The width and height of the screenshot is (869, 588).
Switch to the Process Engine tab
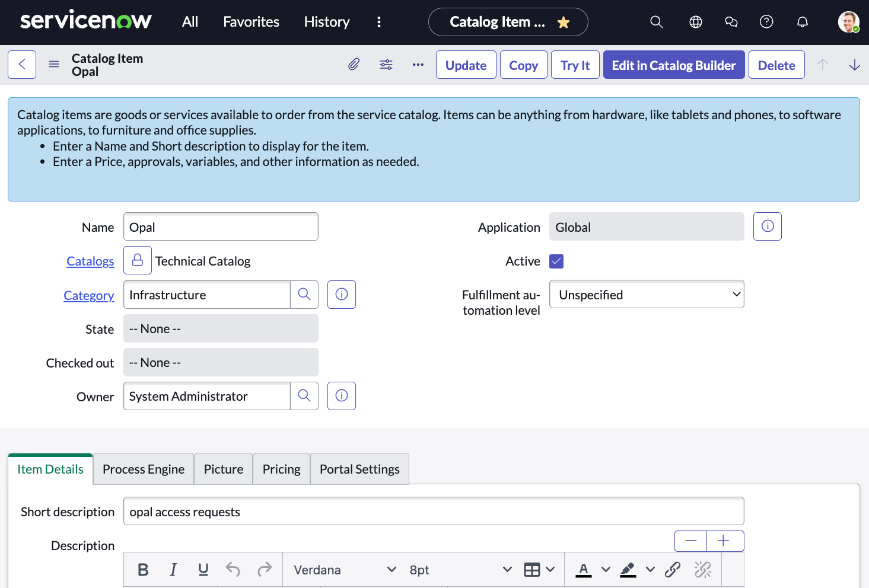pos(144,469)
